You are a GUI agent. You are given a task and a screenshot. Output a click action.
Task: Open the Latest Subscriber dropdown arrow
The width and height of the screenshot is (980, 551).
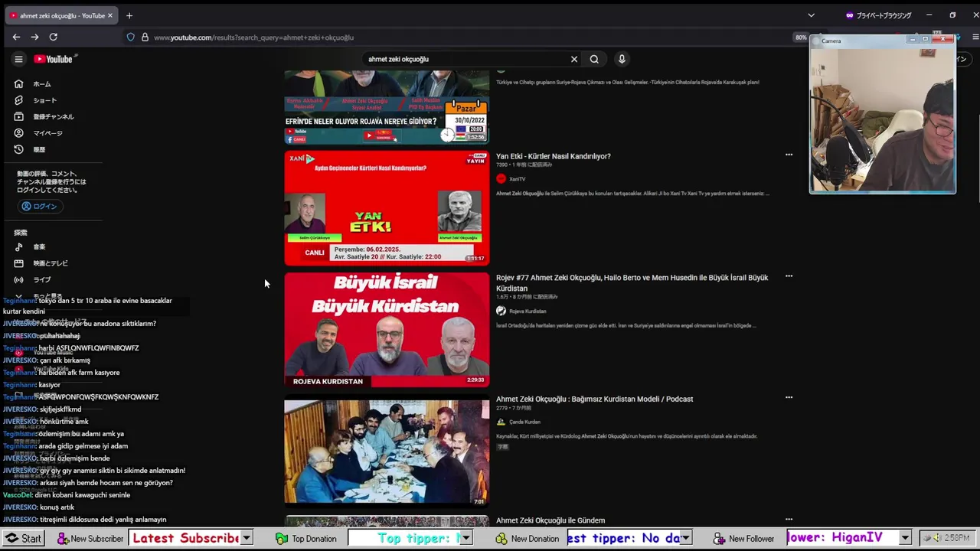247,538
